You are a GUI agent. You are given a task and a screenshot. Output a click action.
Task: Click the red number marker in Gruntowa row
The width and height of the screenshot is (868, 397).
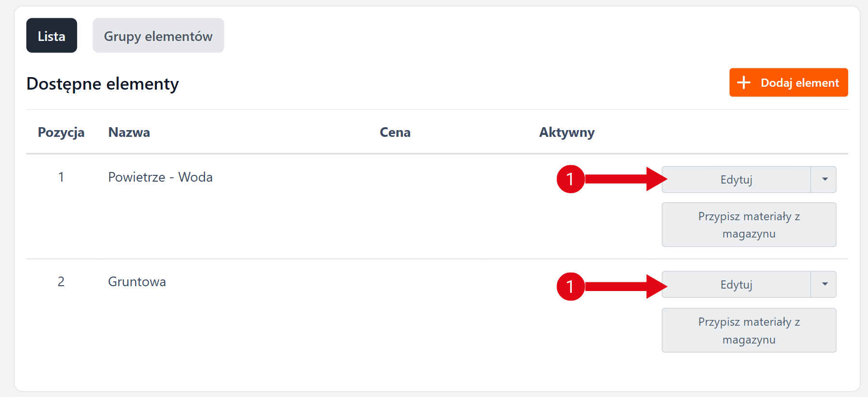tap(570, 287)
